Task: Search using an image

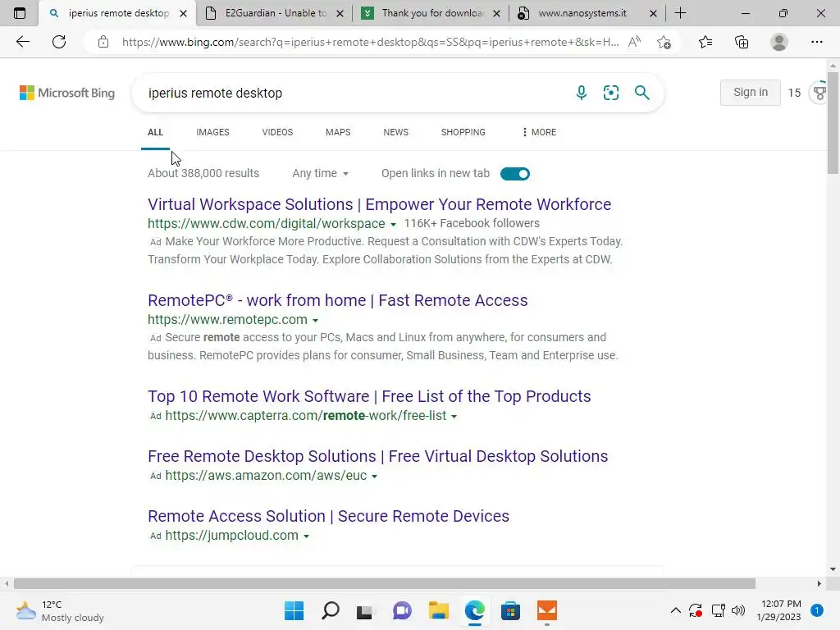Action: click(610, 93)
